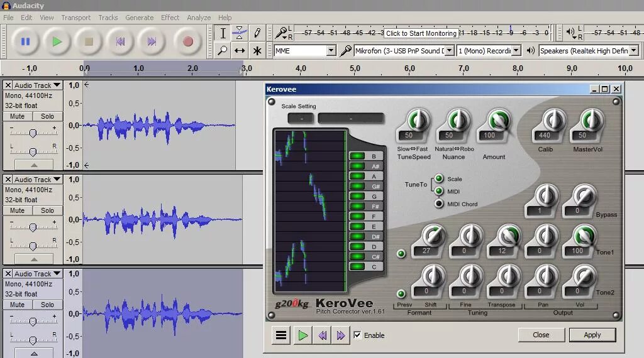
Task: Open the File menu
Action: pos(8,18)
